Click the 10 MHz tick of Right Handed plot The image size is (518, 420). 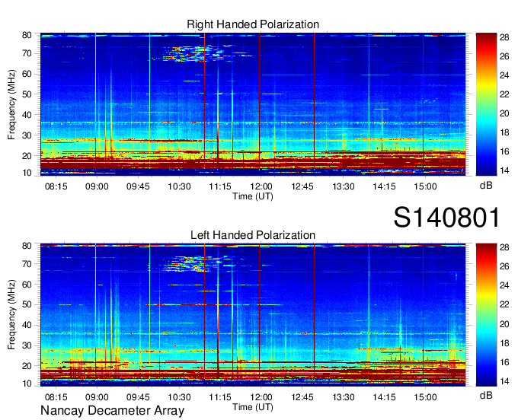(x=27, y=173)
